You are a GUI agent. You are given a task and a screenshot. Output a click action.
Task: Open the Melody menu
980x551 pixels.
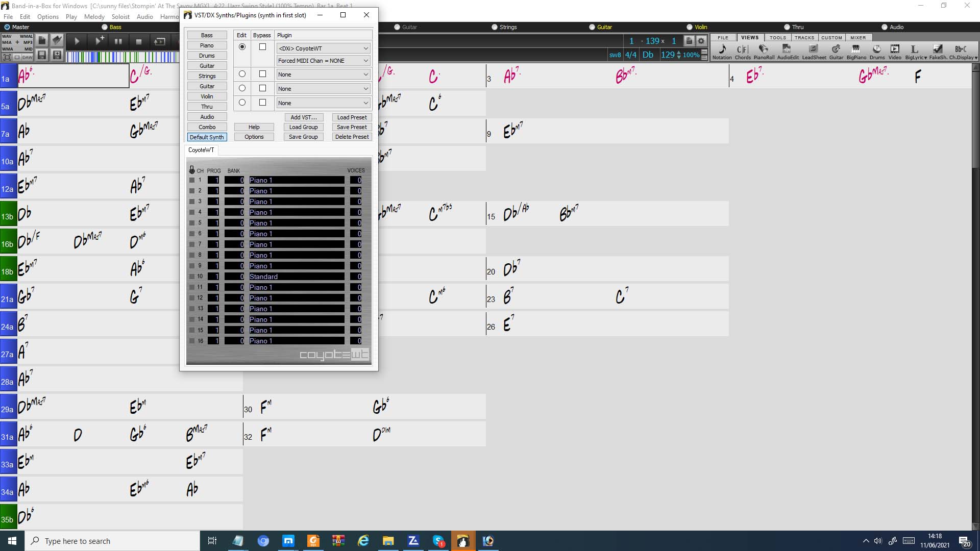click(94, 17)
